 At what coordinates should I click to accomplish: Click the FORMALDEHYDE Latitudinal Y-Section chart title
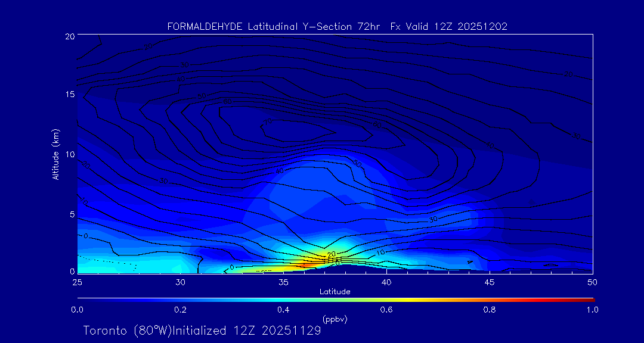[337, 27]
